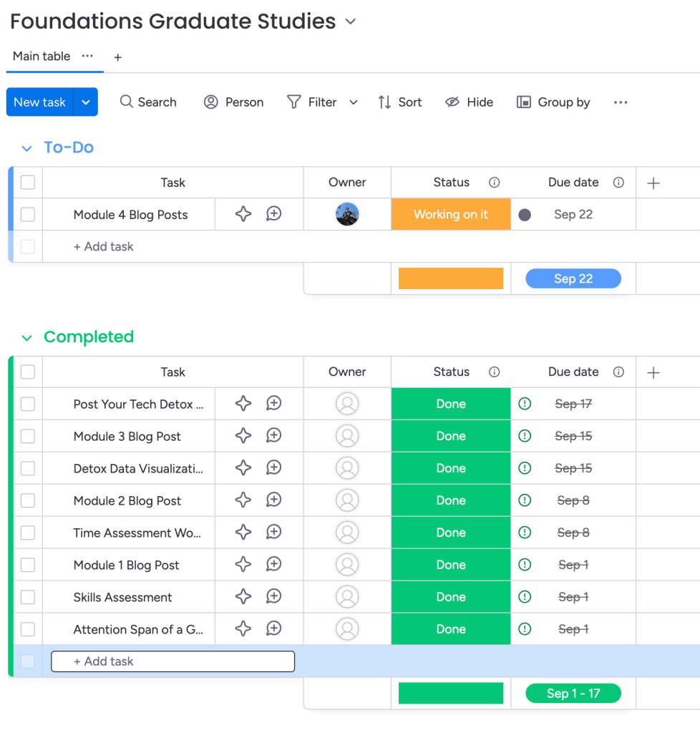Viewport: 700px width, 733px height.
Task: Check the Module 4 Blog Posts row checkbox
Action: click(28, 214)
